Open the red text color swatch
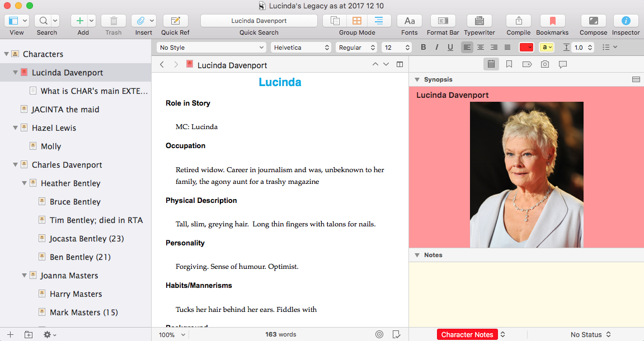The width and height of the screenshot is (644, 341). tap(526, 48)
